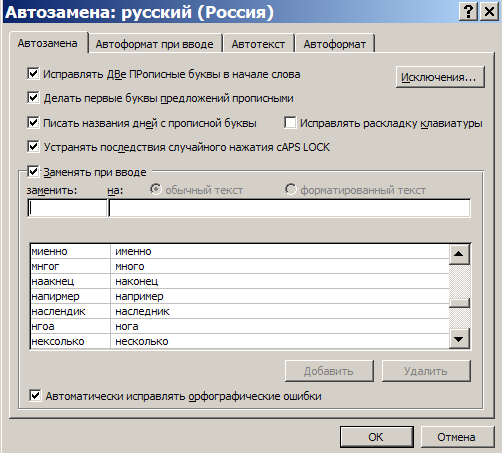This screenshot has width=502, height=453.
Task: Toggle Исправлять ДВе ПРописные буквы checkbox
Action: pos(33,74)
